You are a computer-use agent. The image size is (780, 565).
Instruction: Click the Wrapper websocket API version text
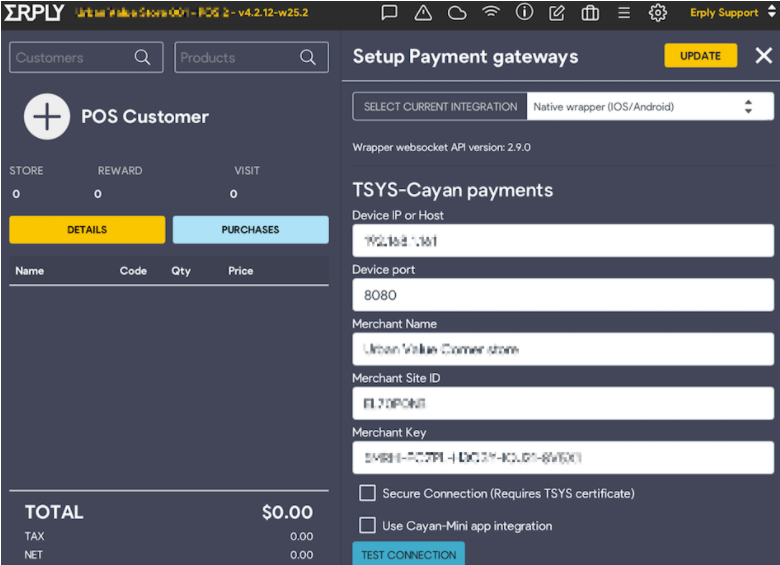point(441,147)
